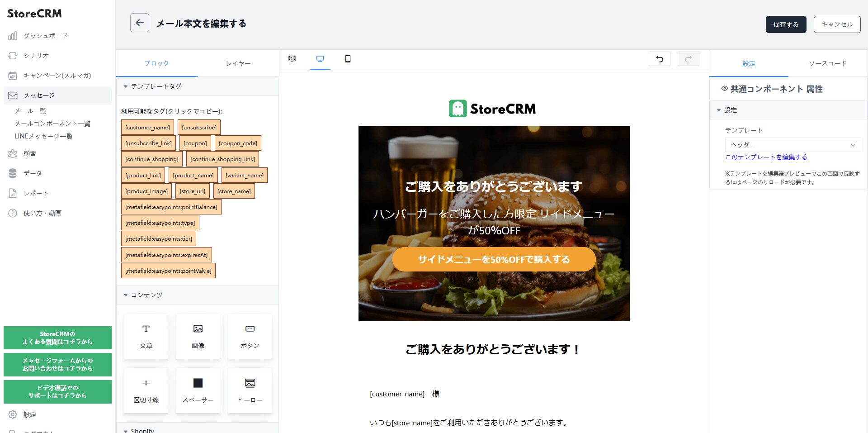This screenshot has height=433, width=868.
Task: Click the Message envelope icon
Action: (x=13, y=95)
